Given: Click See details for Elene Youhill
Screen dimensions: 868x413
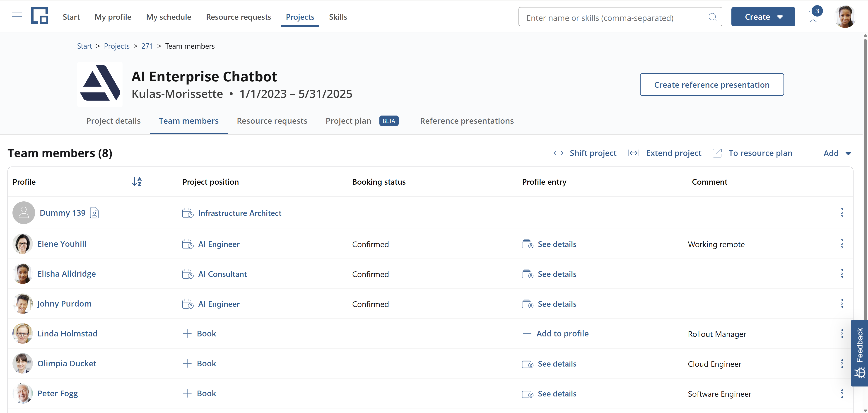Looking at the screenshot, I should pyautogui.click(x=557, y=244).
